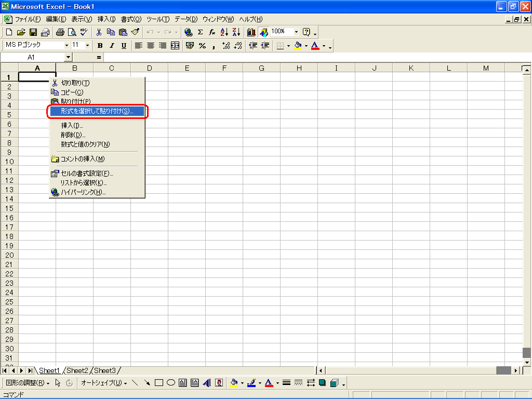
Task: Apply the yellow Fill Color bucket
Action: coord(298,46)
